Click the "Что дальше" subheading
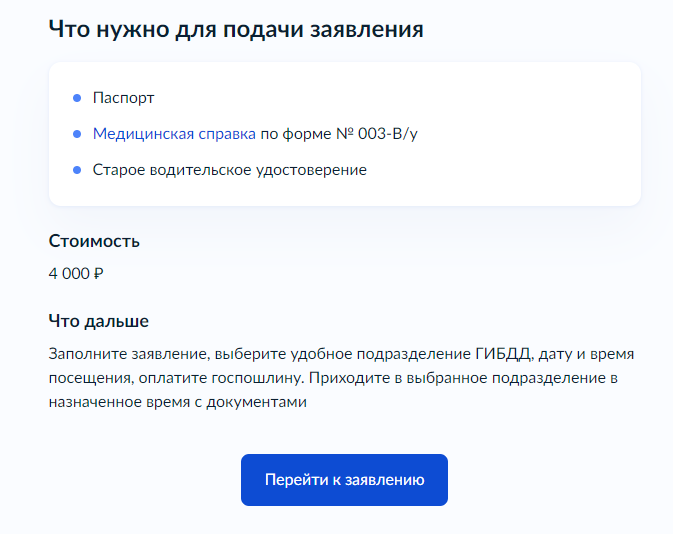Image resolution: width=673 pixels, height=534 pixels. tap(98, 321)
